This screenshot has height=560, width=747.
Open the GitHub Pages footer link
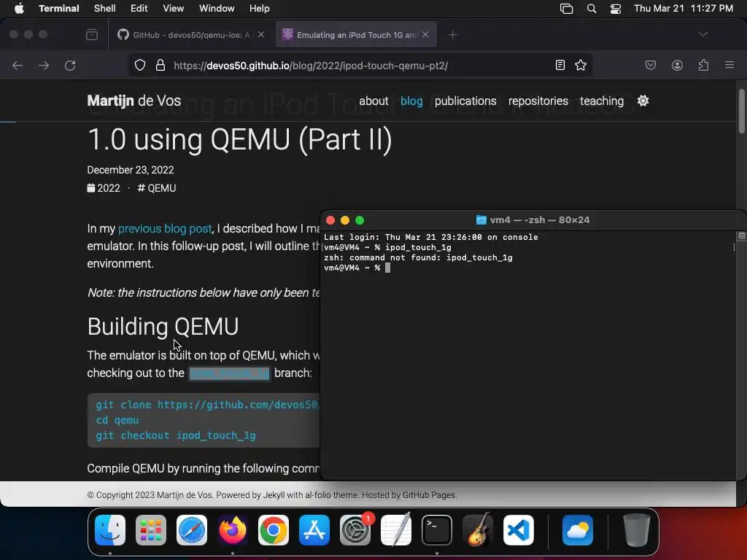tap(429, 495)
